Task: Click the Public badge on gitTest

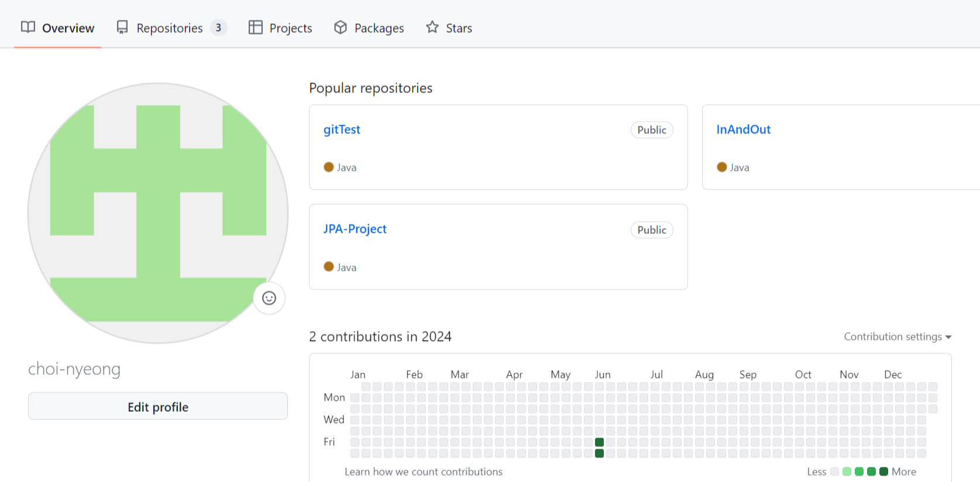Action: [652, 130]
